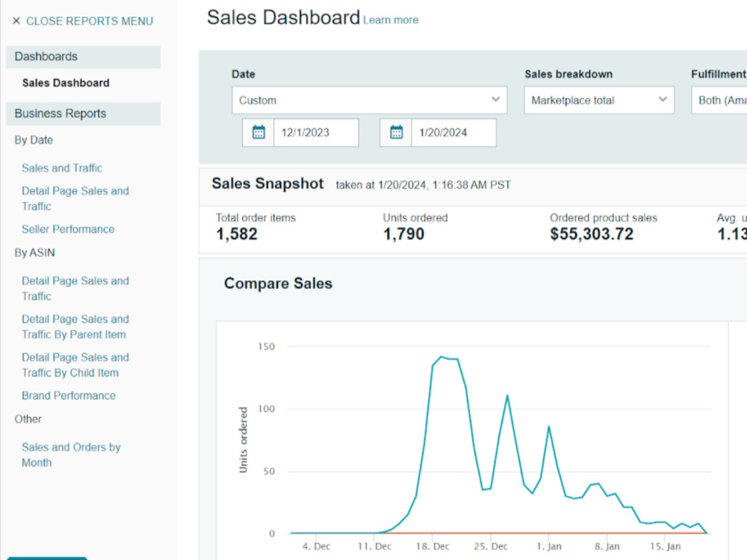Expand the Fulfillment channel dropdown
The width and height of the screenshot is (747, 560).
(x=719, y=100)
